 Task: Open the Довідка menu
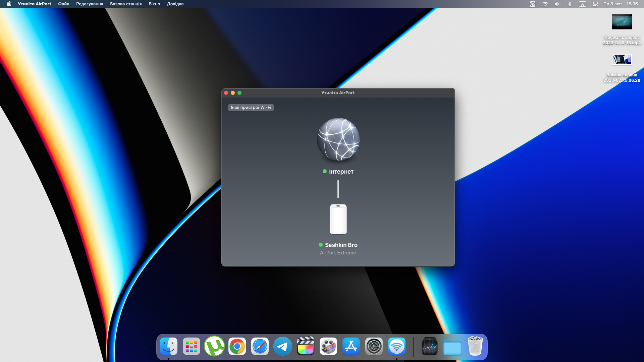(175, 4)
